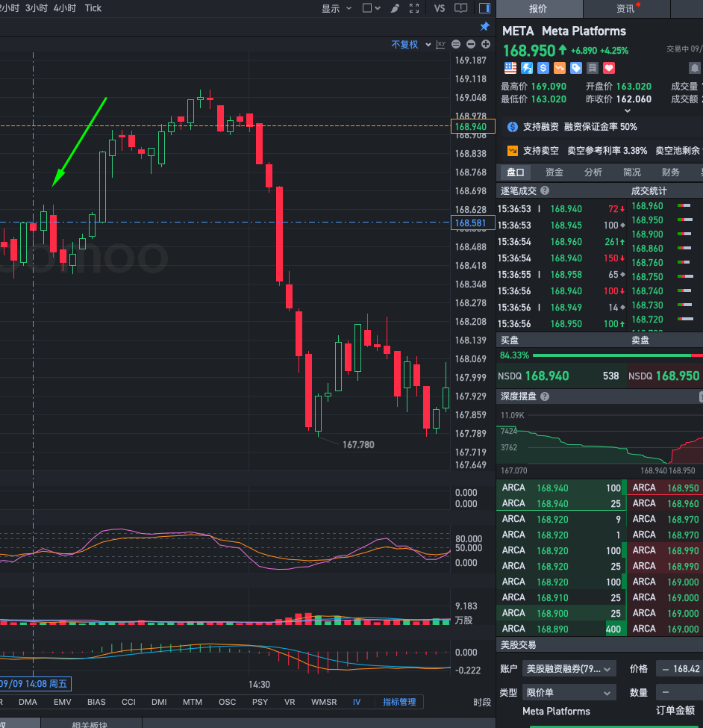This screenshot has height=728, width=703.
Task: Reset chart zoom with striped circle icon
Action: [x=456, y=44]
